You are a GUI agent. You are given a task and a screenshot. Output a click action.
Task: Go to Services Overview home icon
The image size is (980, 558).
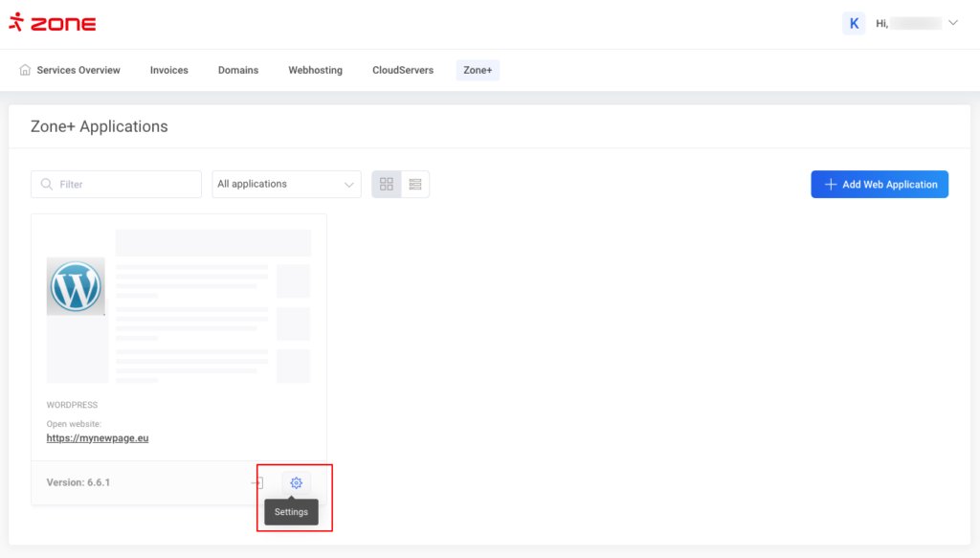click(x=25, y=70)
